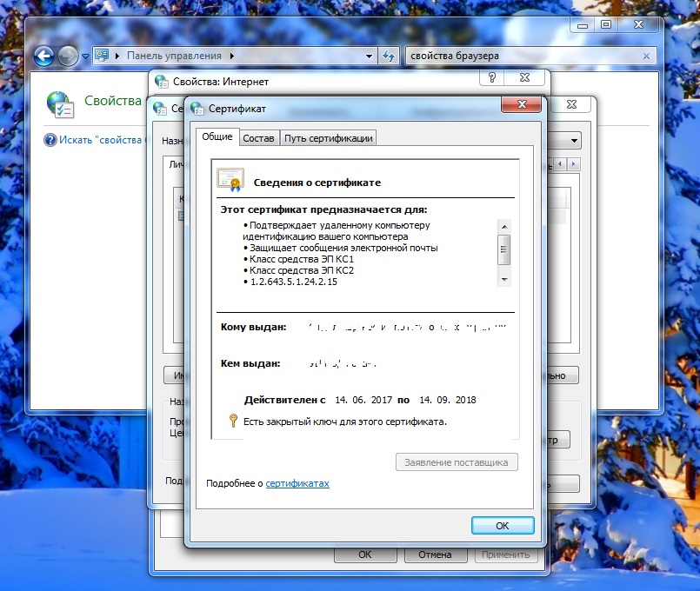
Task: Click the Back arrow in the Control Panel window
Action: point(43,56)
